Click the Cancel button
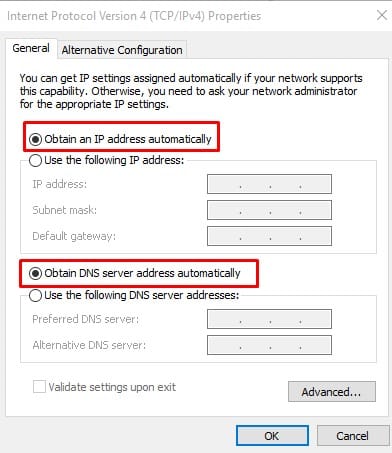This screenshot has height=453, width=392. click(x=353, y=436)
